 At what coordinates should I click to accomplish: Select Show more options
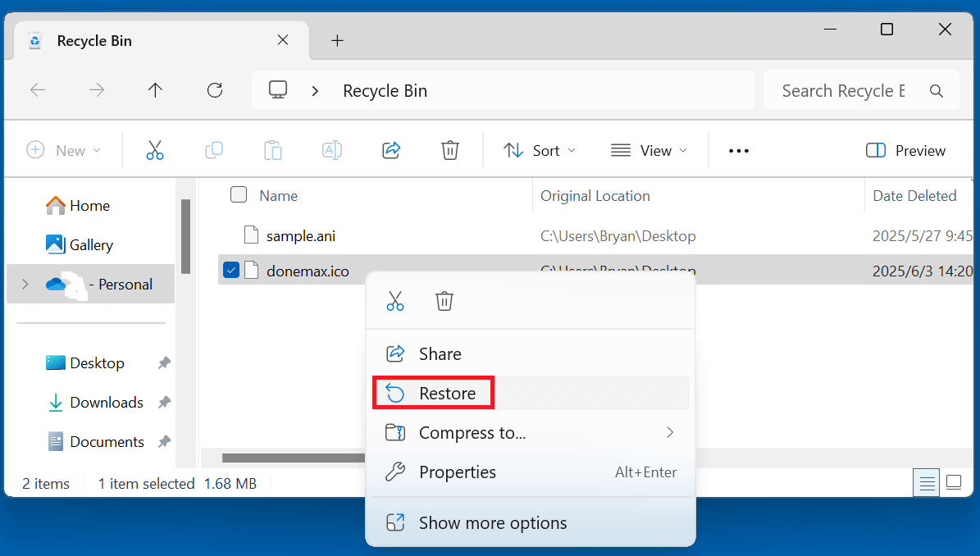pos(492,523)
